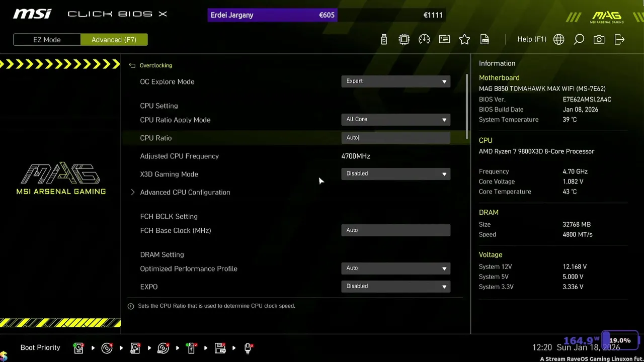Click the DRAM Speed 4800 MT/s value
This screenshot has width=644, height=362.
578,234
